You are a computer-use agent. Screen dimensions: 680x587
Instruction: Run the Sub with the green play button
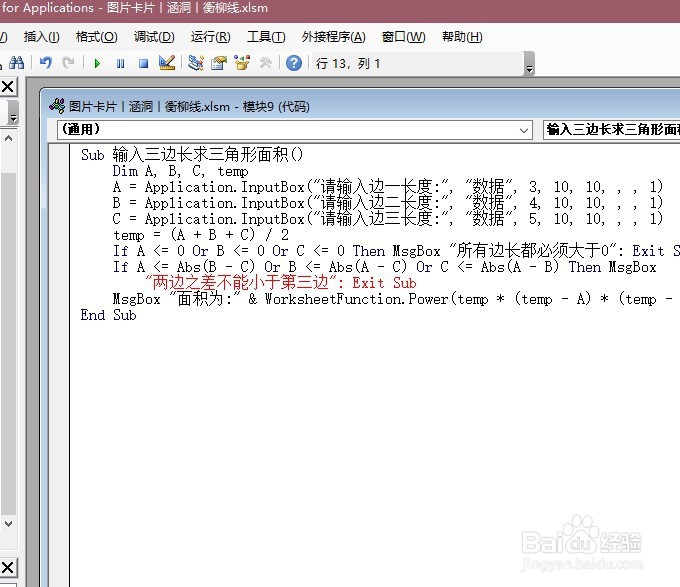[x=97, y=64]
